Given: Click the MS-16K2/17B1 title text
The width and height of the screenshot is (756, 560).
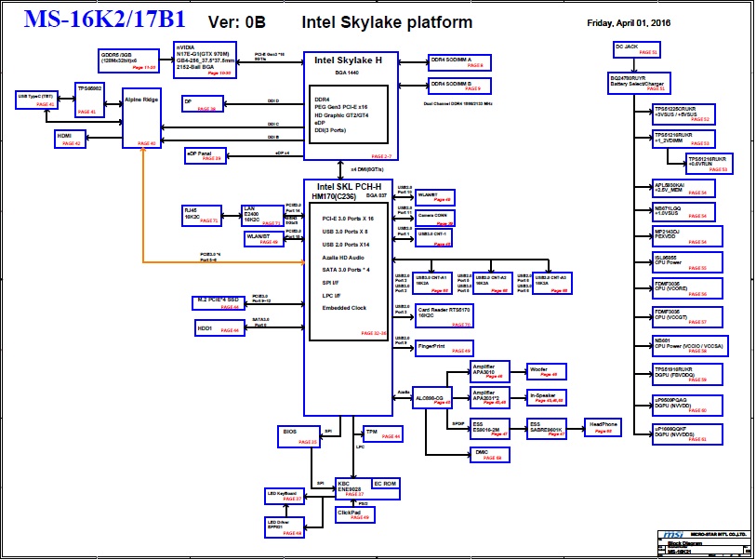Looking at the screenshot, I should (x=105, y=20).
